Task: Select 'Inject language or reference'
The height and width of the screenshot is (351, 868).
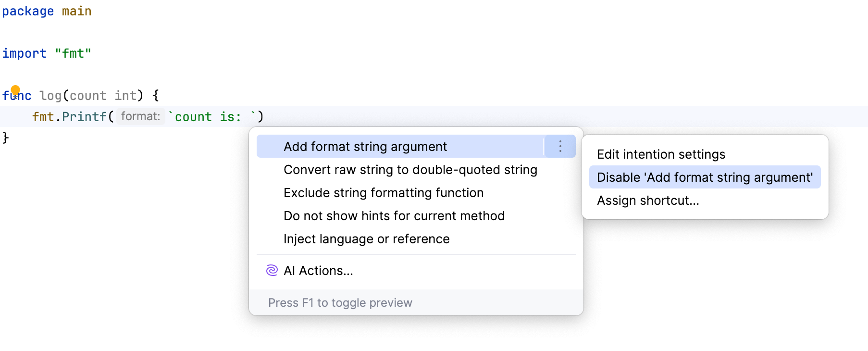Action: [x=367, y=238]
